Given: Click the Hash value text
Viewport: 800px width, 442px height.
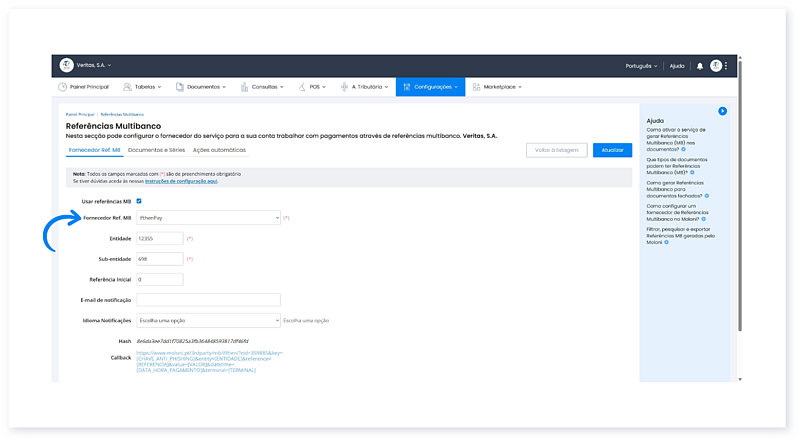Looking at the screenshot, I should [x=192, y=341].
